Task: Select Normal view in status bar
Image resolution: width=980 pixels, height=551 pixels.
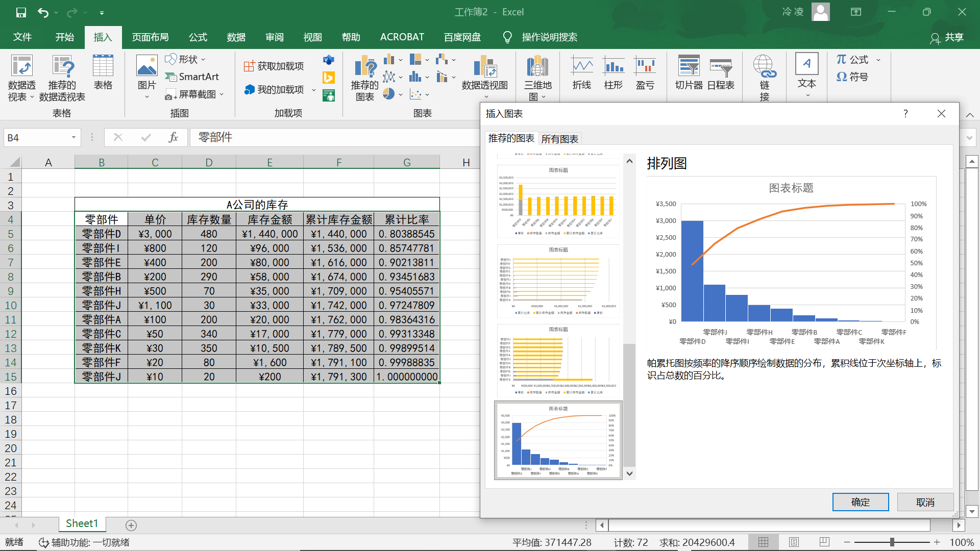Action: pyautogui.click(x=763, y=542)
